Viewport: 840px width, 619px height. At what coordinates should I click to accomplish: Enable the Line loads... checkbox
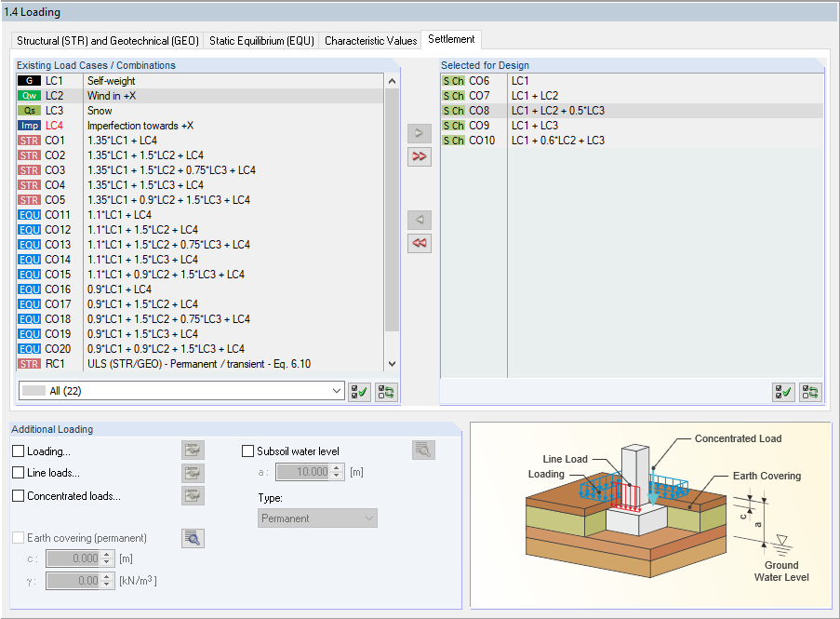pyautogui.click(x=19, y=473)
